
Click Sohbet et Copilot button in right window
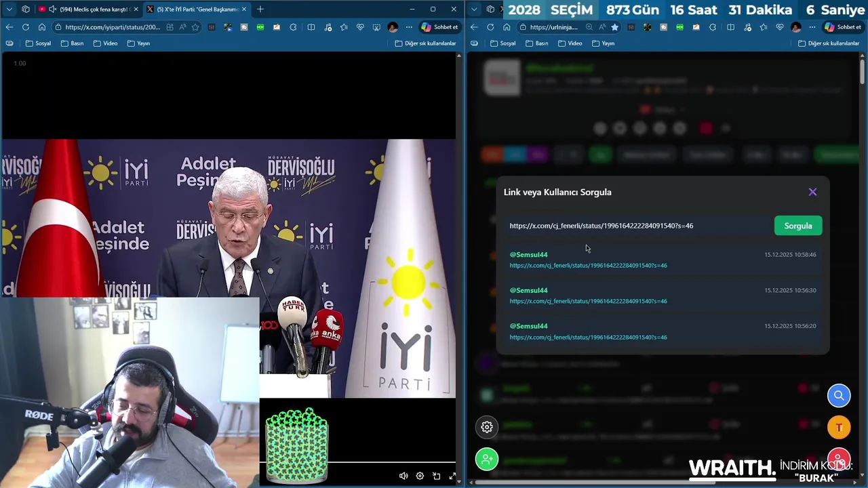(843, 27)
